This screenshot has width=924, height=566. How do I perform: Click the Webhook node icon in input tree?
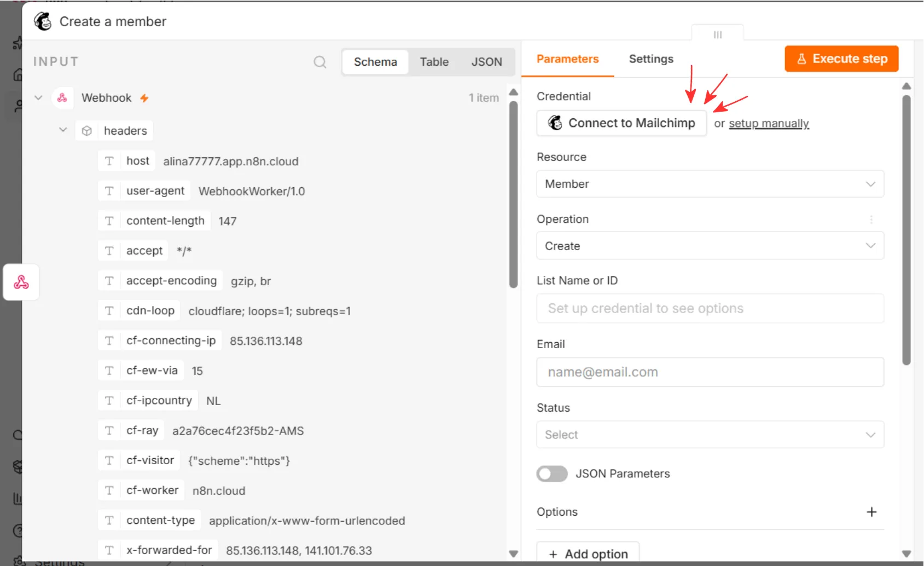(x=62, y=97)
